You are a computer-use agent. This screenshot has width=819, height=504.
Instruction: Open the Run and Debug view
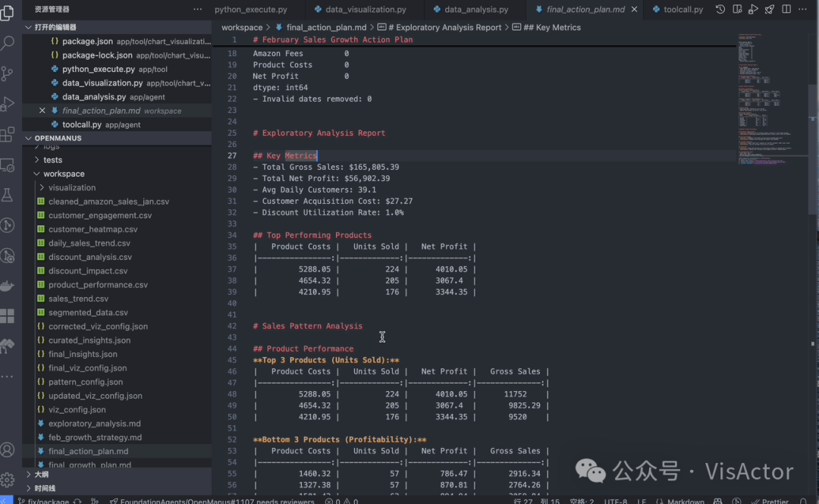click(8, 104)
